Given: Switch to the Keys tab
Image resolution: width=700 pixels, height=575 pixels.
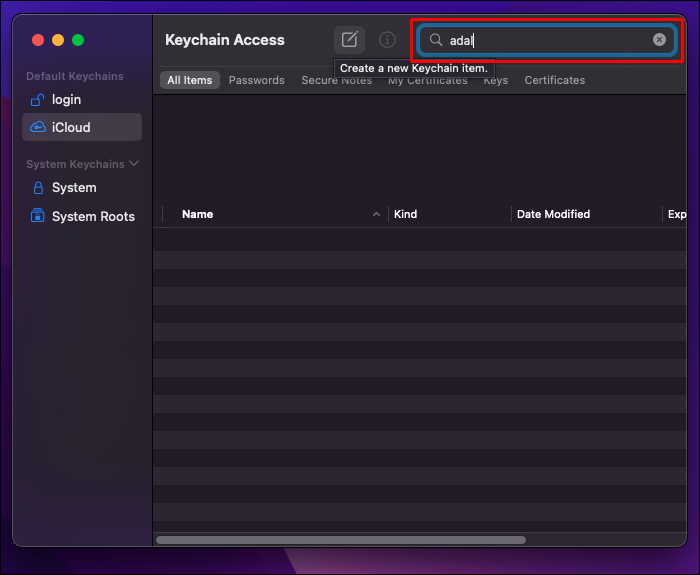Looking at the screenshot, I should click(x=496, y=80).
